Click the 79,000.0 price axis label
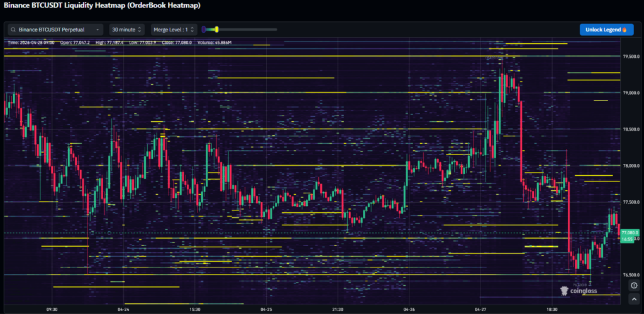Viewport: 644px width, 314px height. [631, 93]
